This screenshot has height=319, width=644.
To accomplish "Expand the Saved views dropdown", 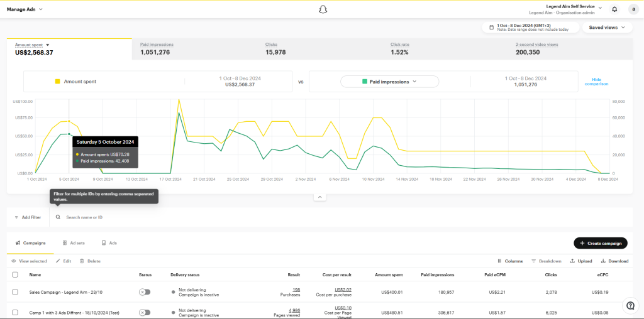I will pos(607,28).
